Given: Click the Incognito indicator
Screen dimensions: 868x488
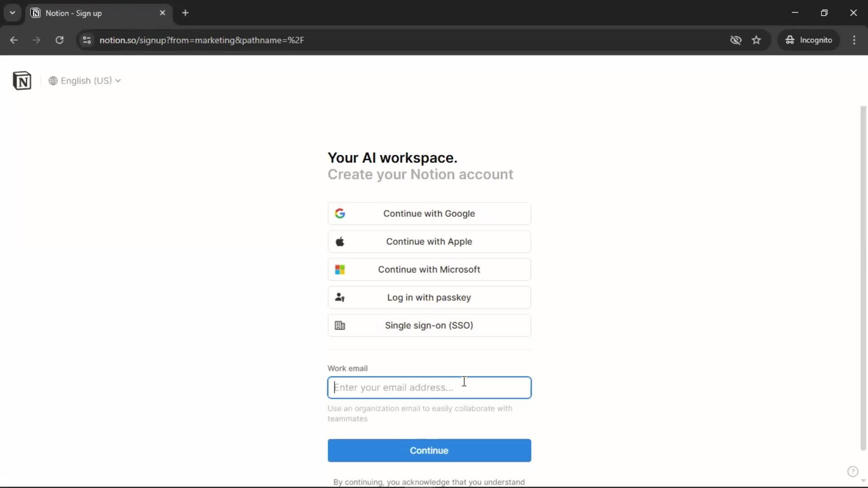Looking at the screenshot, I should point(808,40).
